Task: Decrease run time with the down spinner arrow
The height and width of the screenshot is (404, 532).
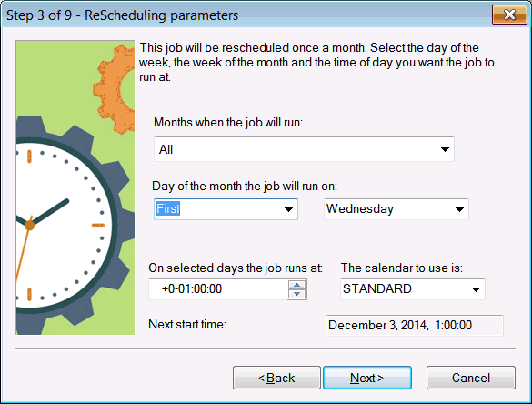Action: coord(296,294)
